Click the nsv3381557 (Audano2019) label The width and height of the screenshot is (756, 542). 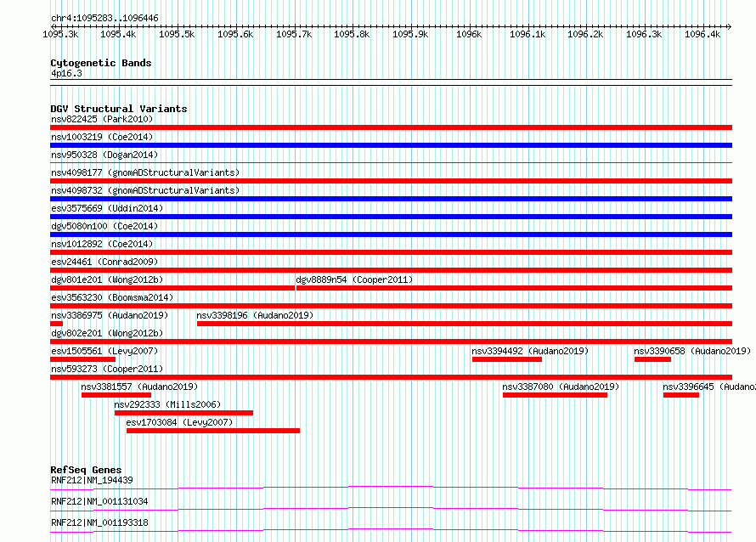[x=139, y=387]
